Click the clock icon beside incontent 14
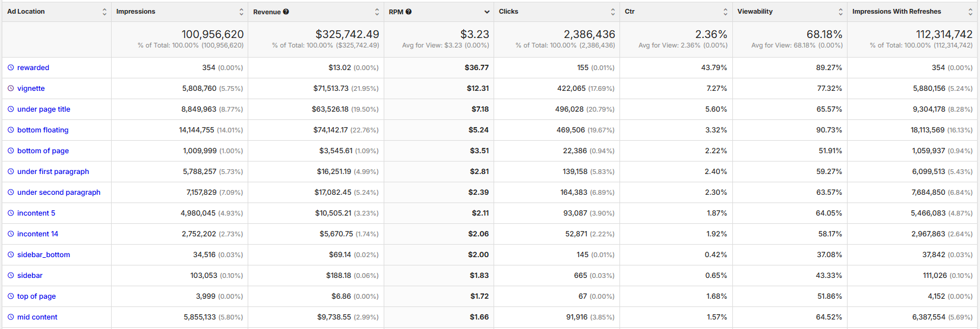This screenshot has width=980, height=329. point(11,234)
